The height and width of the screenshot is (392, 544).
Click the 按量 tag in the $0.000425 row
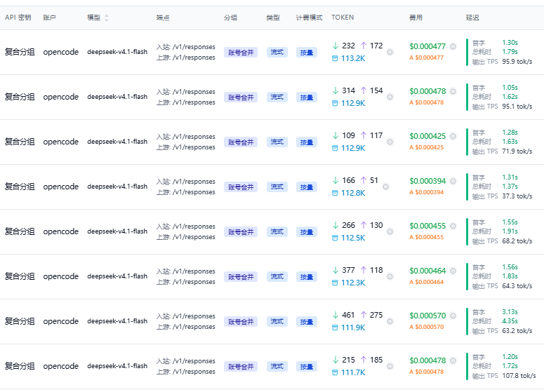tap(306, 142)
